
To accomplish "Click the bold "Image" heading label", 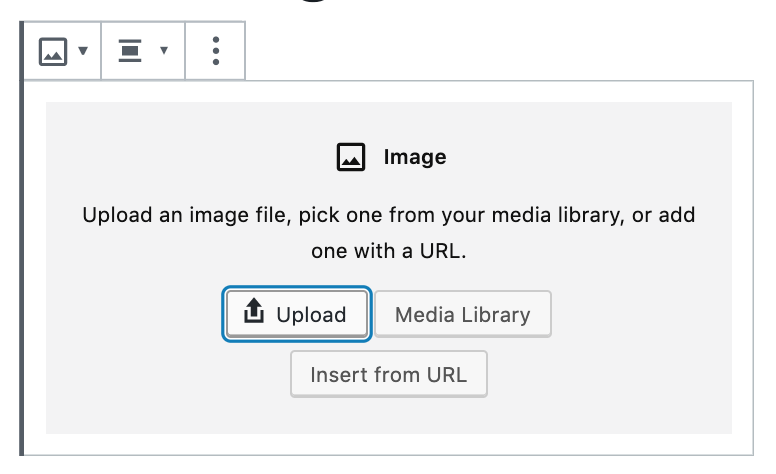I will [415, 157].
